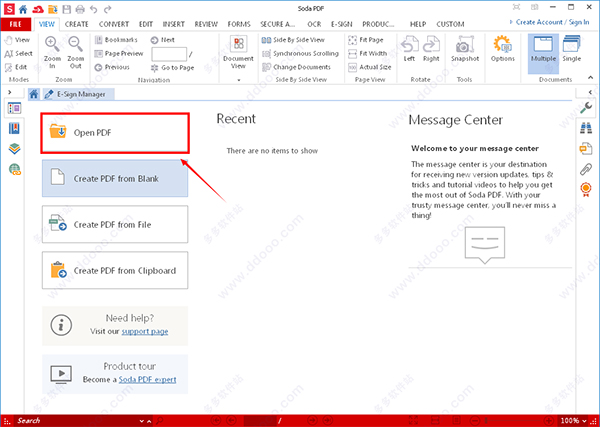The height and width of the screenshot is (427, 600).
Task: Select the Zoom In magnifier tool
Action: (x=52, y=53)
